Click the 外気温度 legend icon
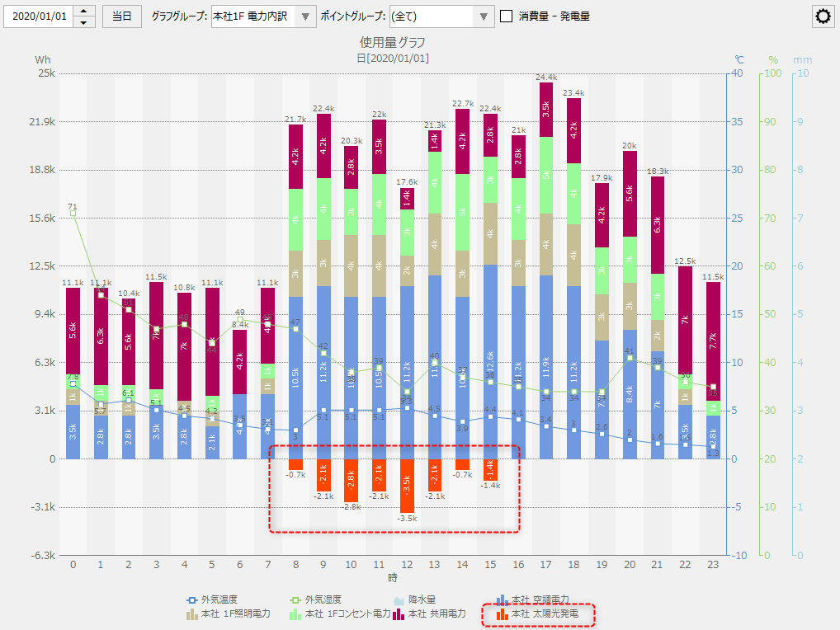Screen dimensions: 840x630 click(x=191, y=599)
